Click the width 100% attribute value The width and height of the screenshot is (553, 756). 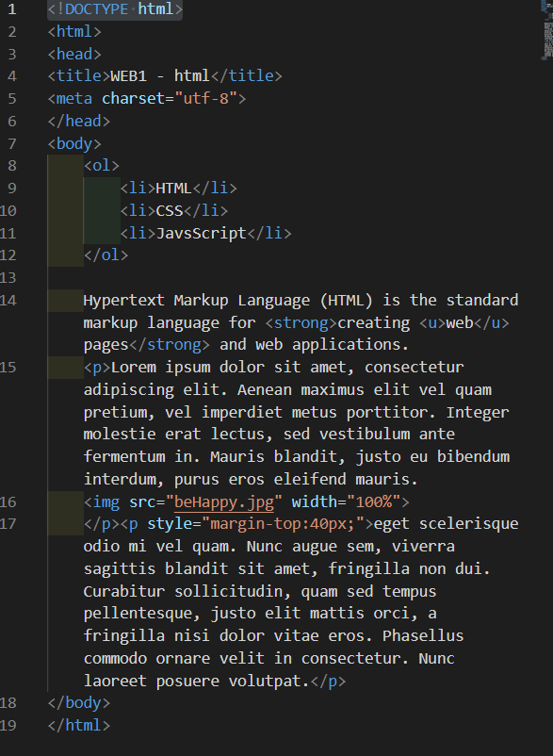373,501
